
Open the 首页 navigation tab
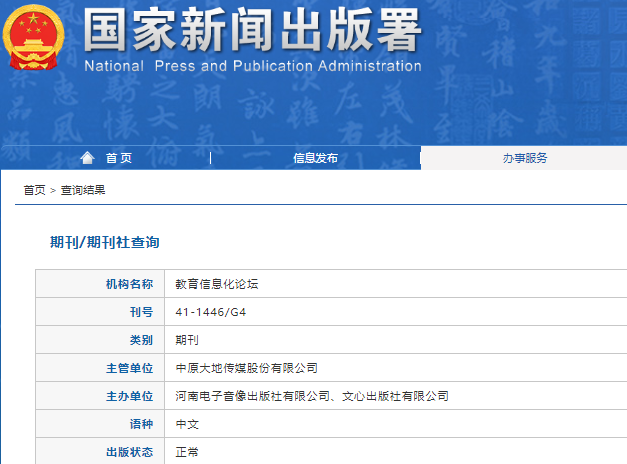click(x=119, y=158)
